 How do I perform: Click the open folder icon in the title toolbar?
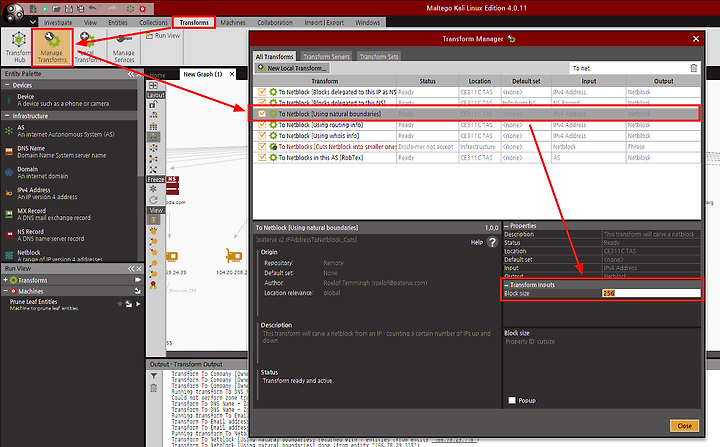(x=56, y=8)
